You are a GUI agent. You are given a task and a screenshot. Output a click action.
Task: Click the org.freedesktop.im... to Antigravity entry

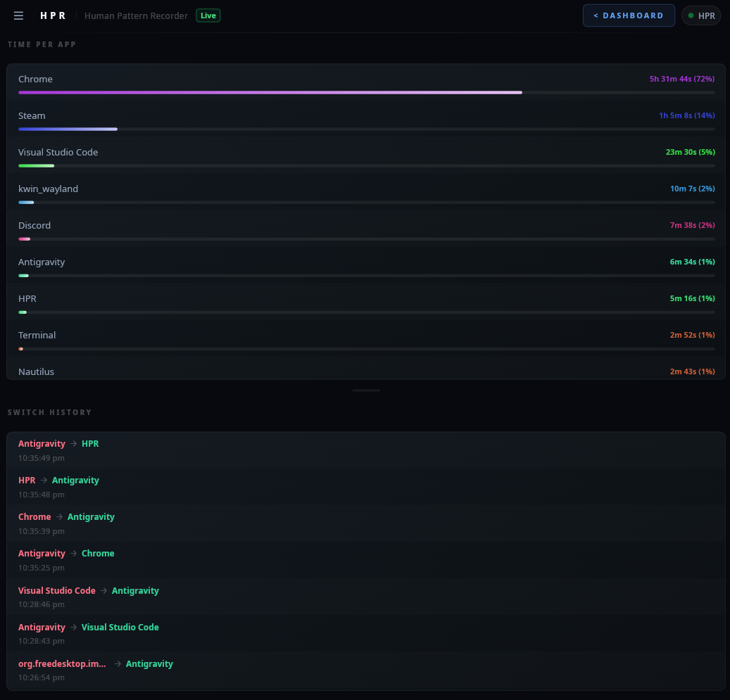tap(366, 670)
